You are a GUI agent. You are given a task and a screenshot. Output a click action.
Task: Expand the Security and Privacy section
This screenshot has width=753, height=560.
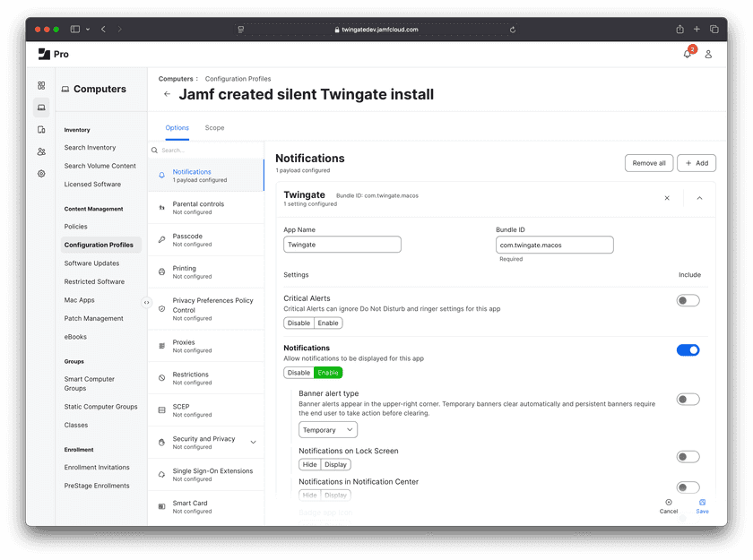(x=253, y=442)
